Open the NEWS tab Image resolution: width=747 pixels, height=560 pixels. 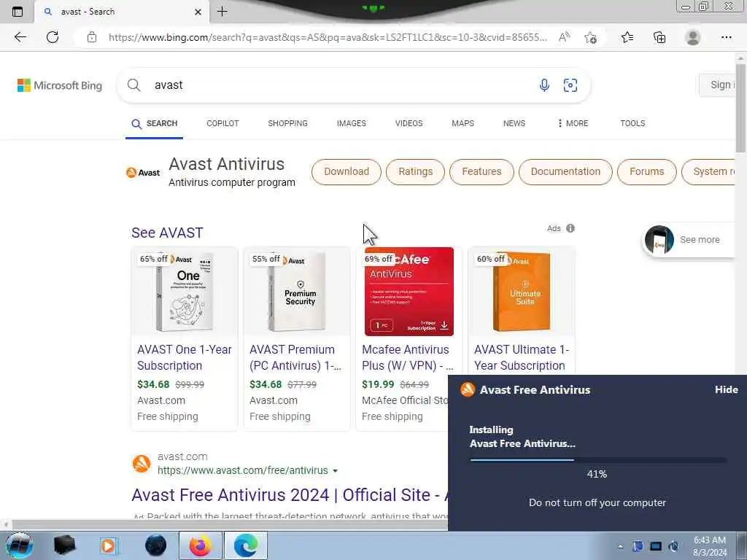(x=514, y=123)
